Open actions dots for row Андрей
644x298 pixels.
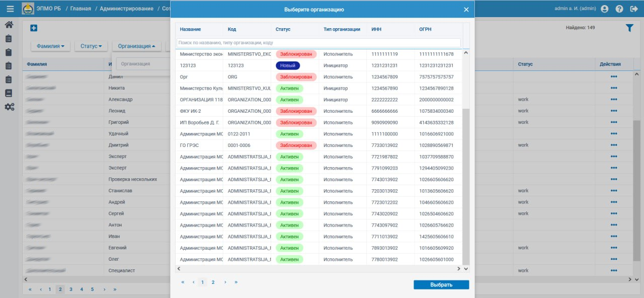(614, 202)
